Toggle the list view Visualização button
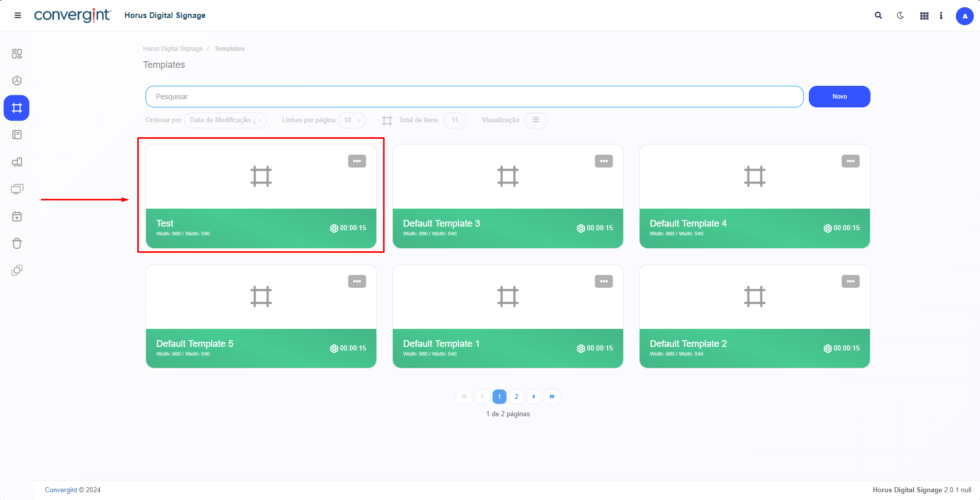Viewport: 980px width, 500px height. tap(535, 120)
